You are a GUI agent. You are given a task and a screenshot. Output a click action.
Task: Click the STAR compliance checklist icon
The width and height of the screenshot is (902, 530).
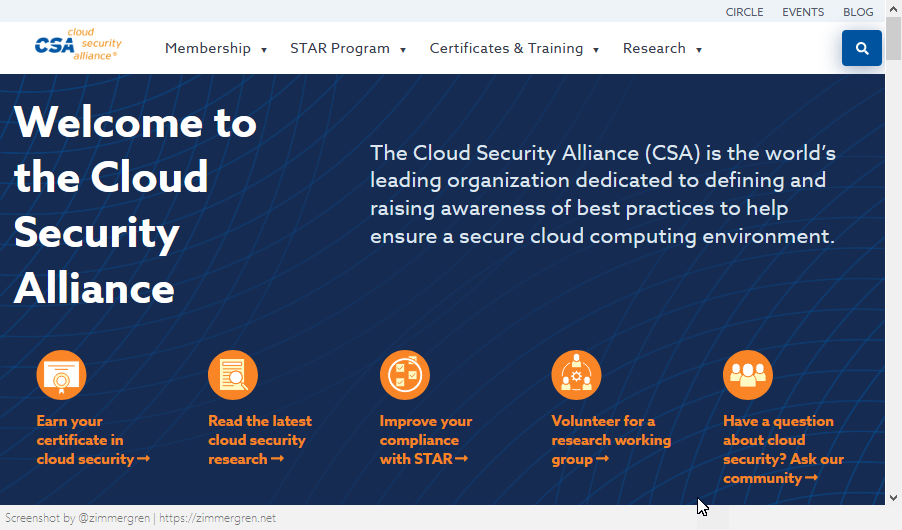pyautogui.click(x=405, y=376)
